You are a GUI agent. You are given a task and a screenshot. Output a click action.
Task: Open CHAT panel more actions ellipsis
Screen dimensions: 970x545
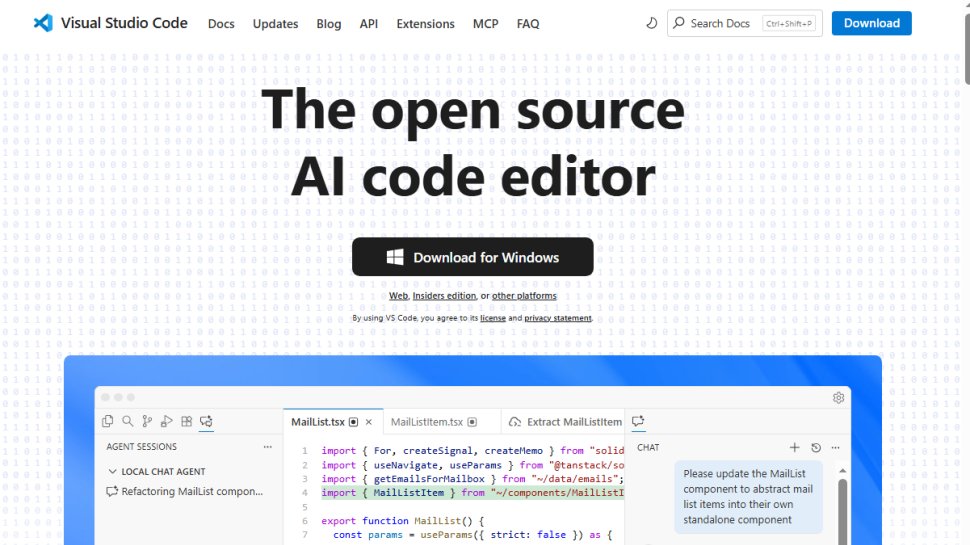pos(836,447)
